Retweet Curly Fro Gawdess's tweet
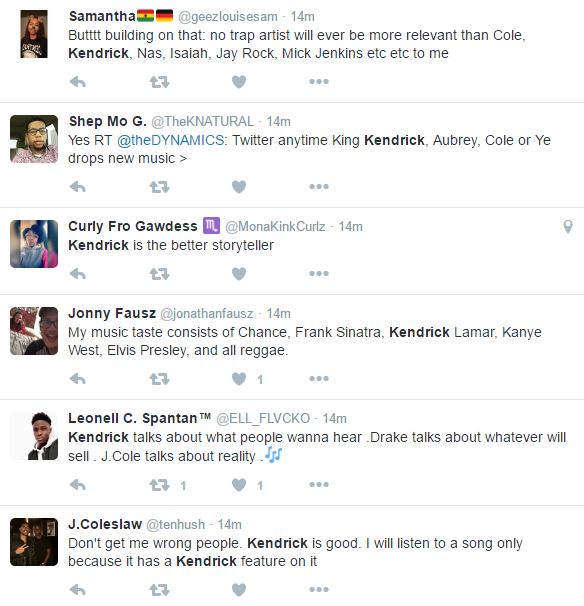The width and height of the screenshot is (584, 606). 159,274
